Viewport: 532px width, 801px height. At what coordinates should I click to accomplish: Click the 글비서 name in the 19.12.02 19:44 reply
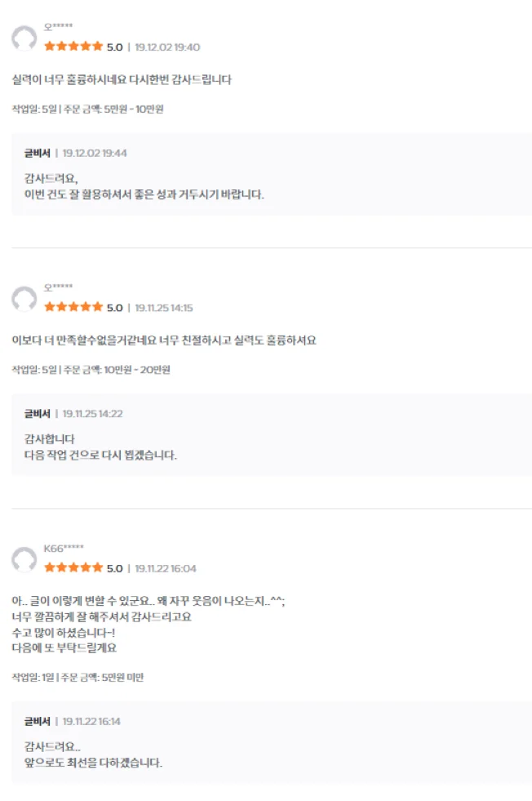point(37,153)
